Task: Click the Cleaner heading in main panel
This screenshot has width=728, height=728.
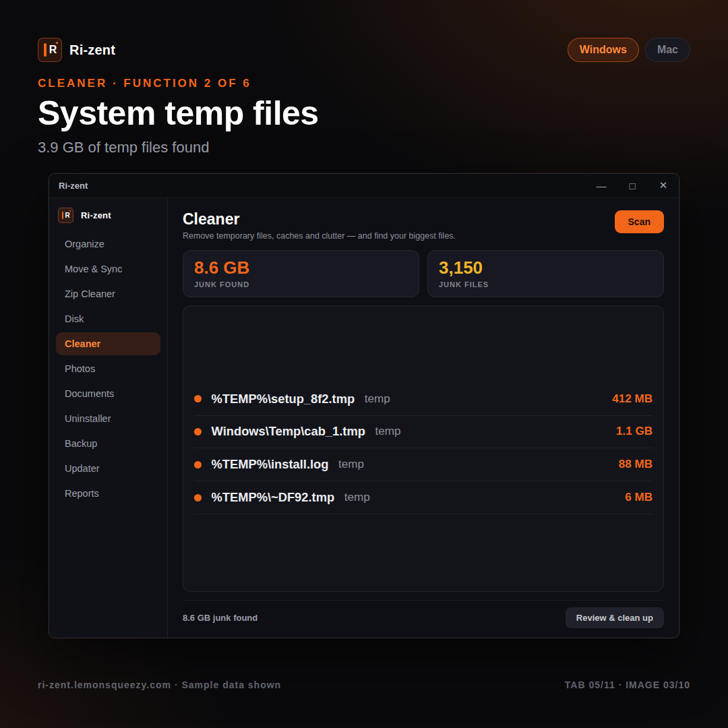Action: (x=211, y=219)
